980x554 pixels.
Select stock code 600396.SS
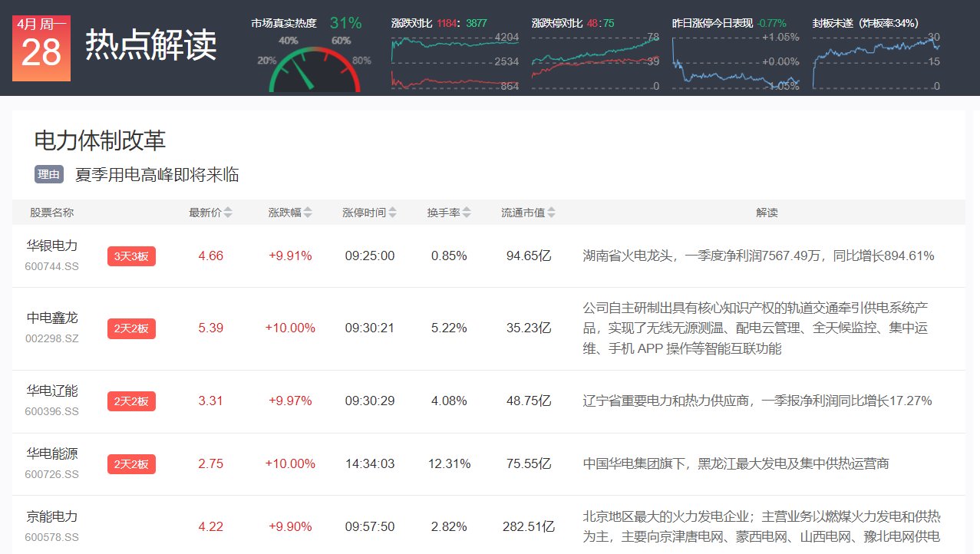pos(52,411)
